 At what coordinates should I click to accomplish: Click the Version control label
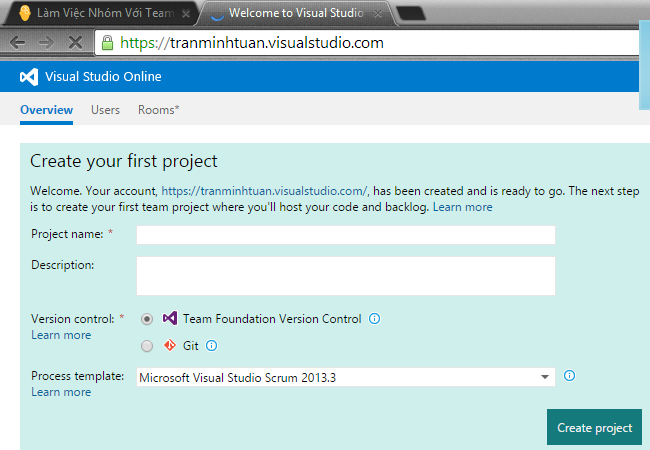point(73,319)
